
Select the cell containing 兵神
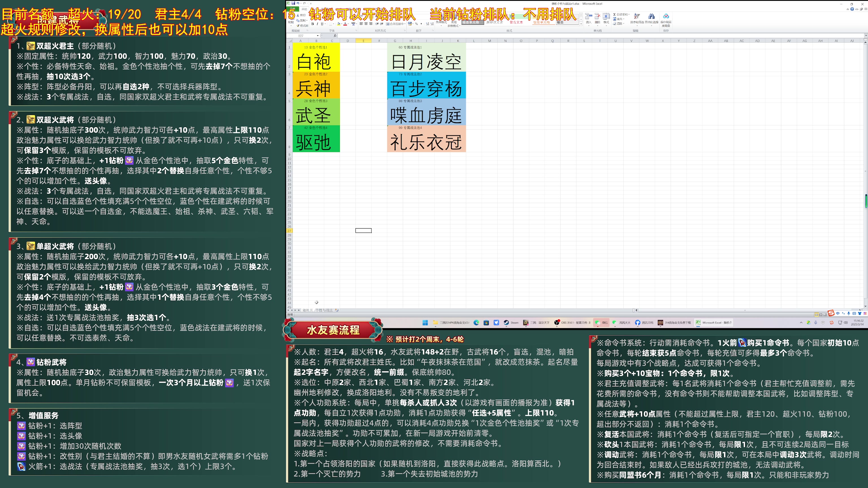tap(316, 87)
